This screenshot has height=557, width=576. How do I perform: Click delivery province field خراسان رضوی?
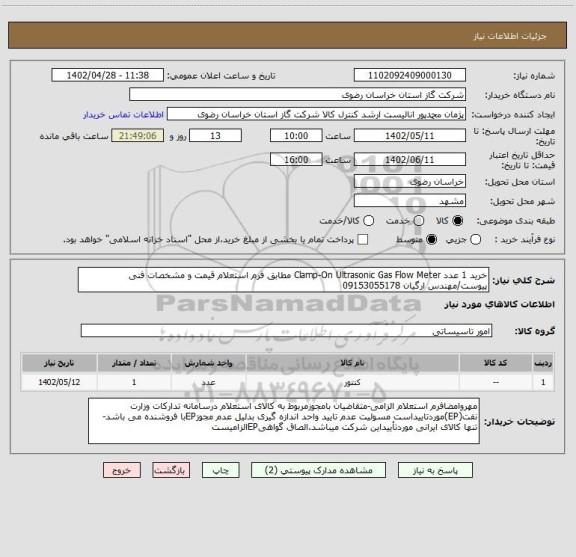click(x=410, y=181)
